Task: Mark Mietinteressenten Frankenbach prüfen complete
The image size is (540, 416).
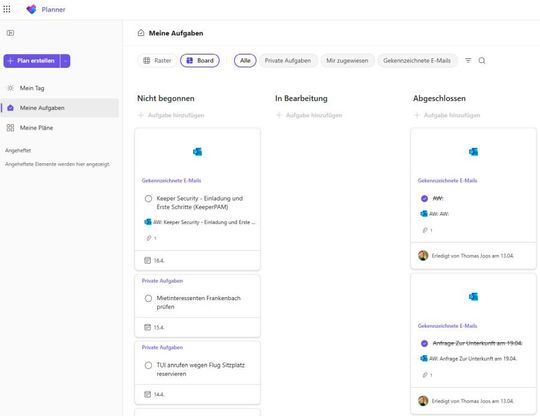Action: 148,298
